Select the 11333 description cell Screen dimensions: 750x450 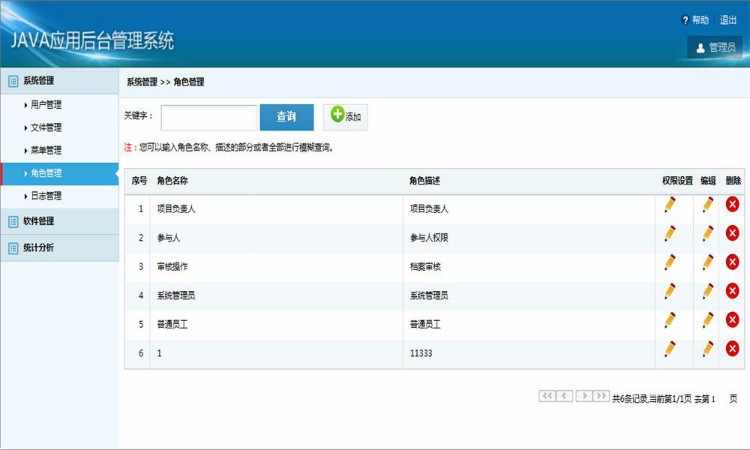(x=421, y=353)
